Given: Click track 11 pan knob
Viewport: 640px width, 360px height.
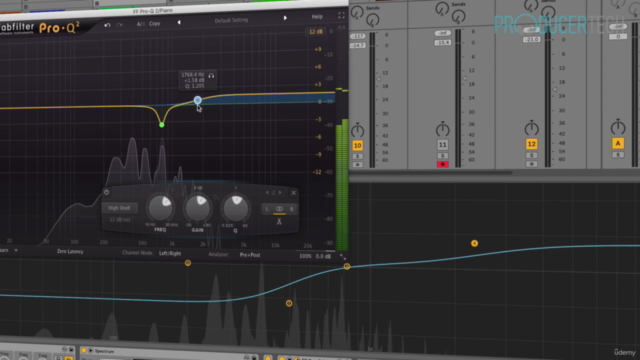Looking at the screenshot, I should pyautogui.click(x=442, y=129).
